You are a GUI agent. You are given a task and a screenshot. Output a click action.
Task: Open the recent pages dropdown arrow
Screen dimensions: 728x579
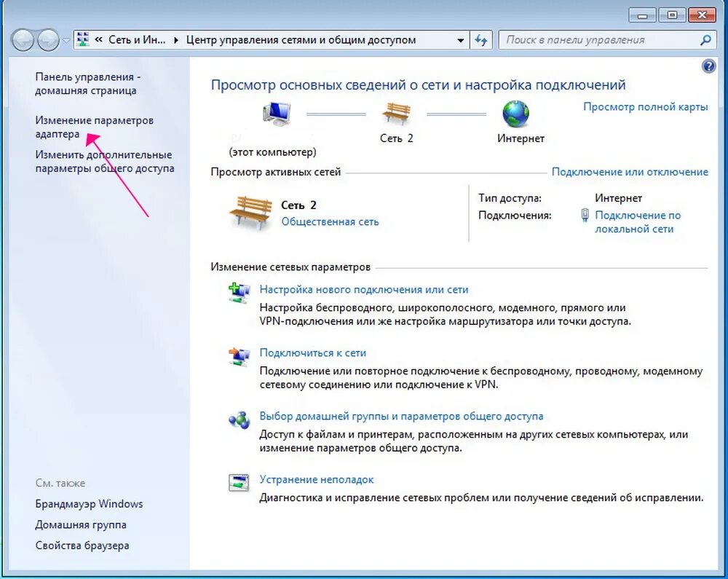[x=66, y=40]
